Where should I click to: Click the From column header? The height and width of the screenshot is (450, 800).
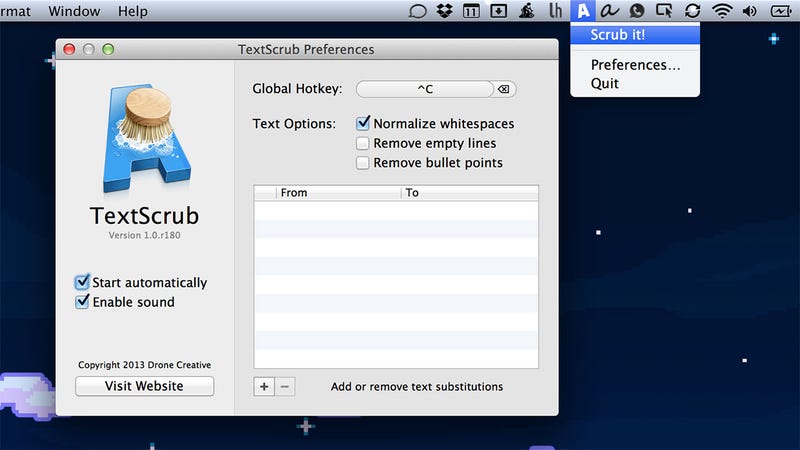pyautogui.click(x=338, y=193)
